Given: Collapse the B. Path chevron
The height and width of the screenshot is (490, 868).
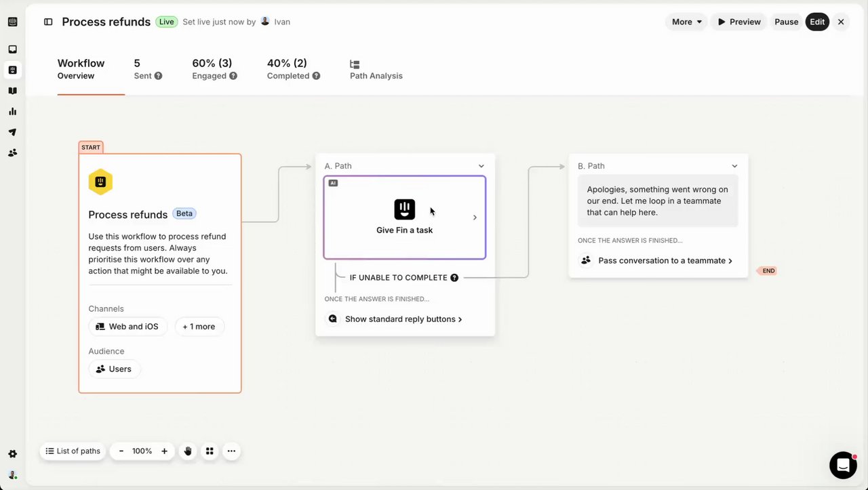Looking at the screenshot, I should tap(734, 166).
